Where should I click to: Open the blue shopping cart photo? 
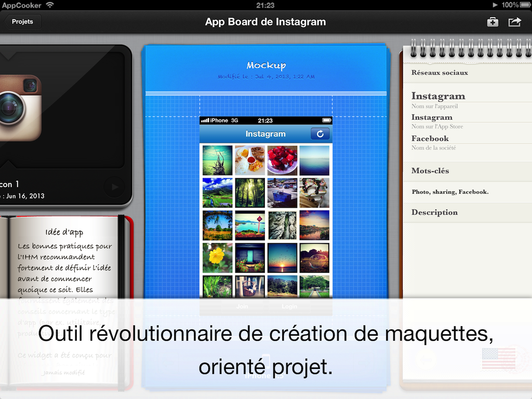point(282,193)
